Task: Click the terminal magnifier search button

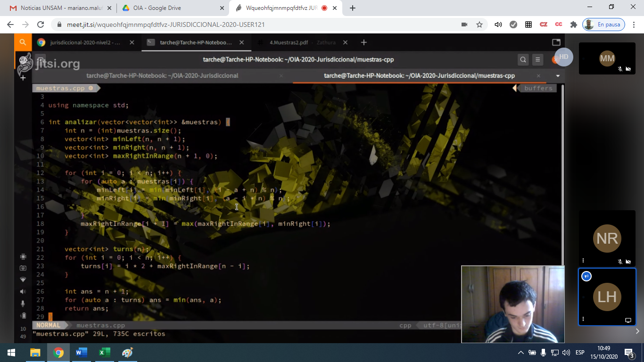Action: 523,59
